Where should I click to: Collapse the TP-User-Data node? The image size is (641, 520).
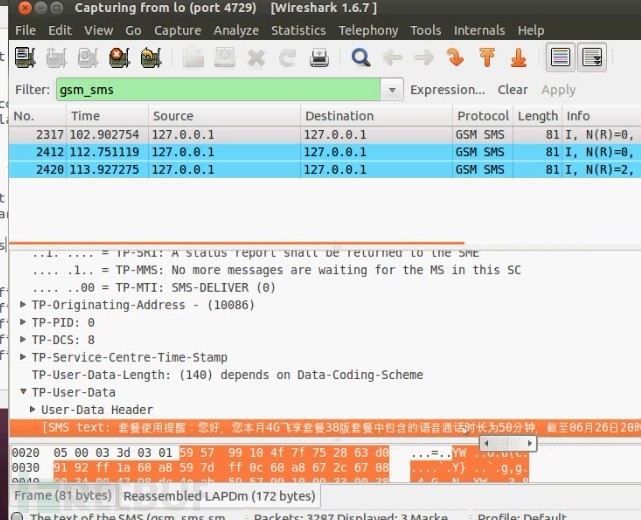point(23,392)
